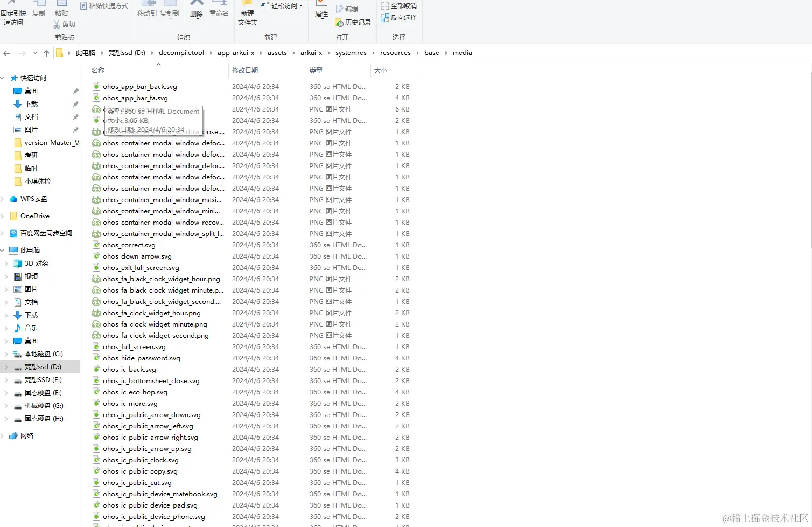Select OneDrive in the sidebar
Screen dimensions: 812x527
(x=30, y=216)
